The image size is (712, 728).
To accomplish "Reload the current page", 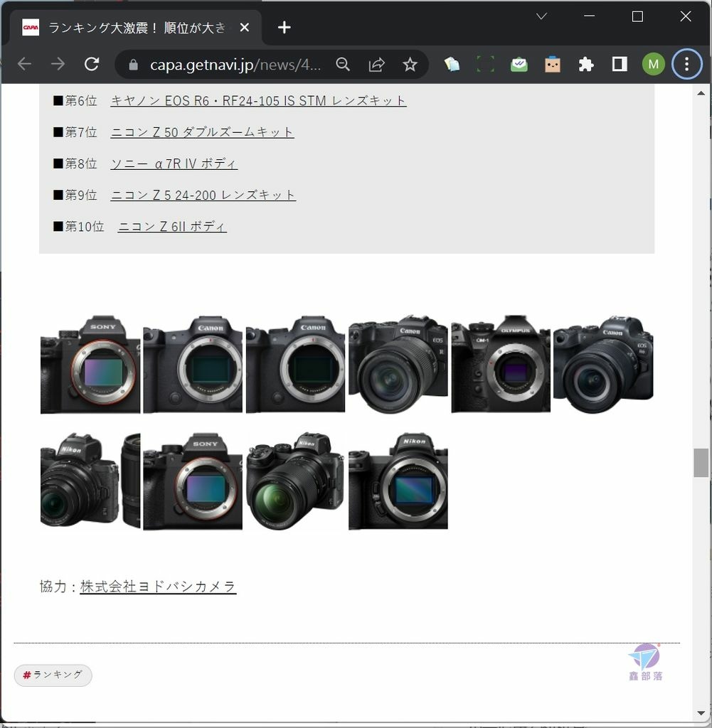I will tap(92, 64).
